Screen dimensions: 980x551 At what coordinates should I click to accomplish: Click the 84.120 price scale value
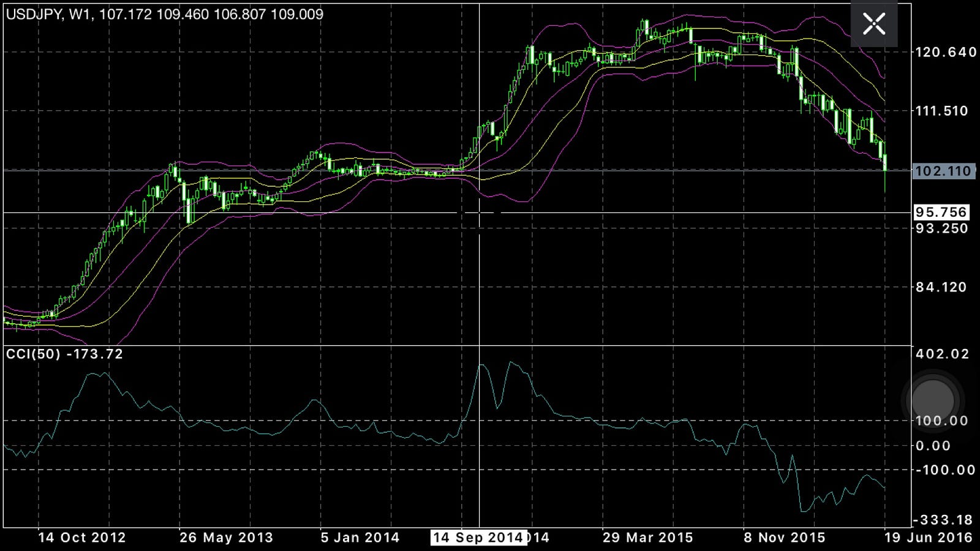click(942, 287)
